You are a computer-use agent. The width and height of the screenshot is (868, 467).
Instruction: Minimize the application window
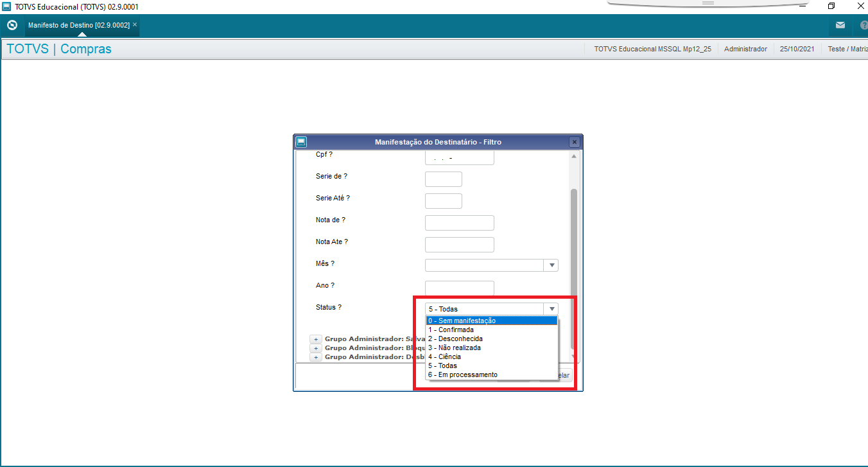[803, 6]
